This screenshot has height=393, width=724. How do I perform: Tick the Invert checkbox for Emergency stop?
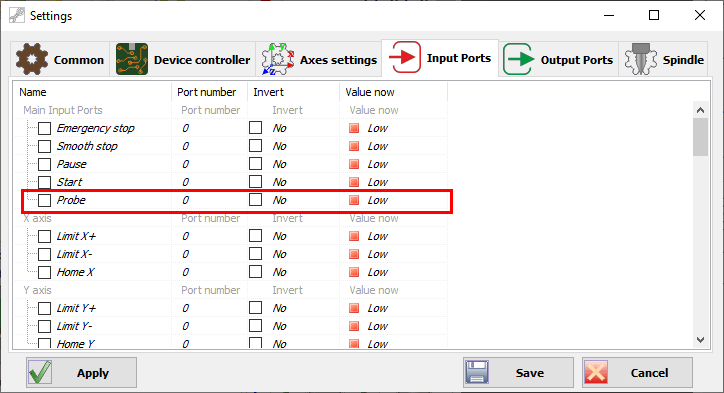coord(255,127)
